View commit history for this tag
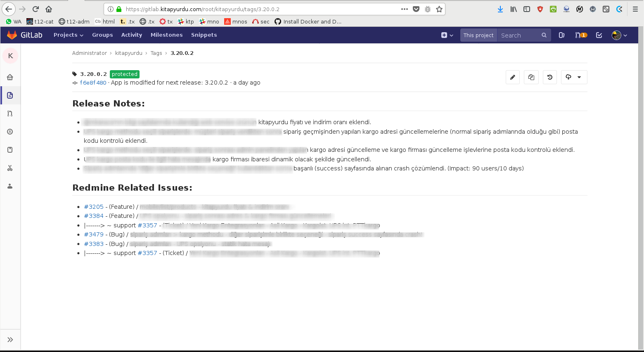Image resolution: width=644 pixels, height=352 pixels. coord(550,77)
